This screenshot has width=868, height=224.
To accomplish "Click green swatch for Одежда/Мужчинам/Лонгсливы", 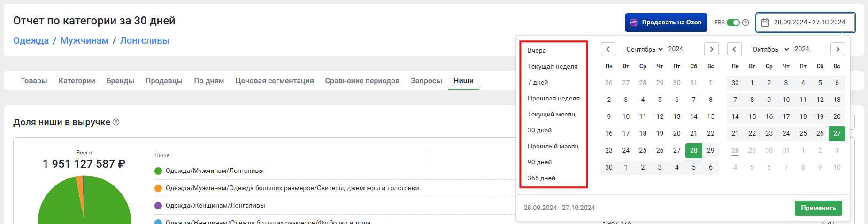I will point(158,171).
